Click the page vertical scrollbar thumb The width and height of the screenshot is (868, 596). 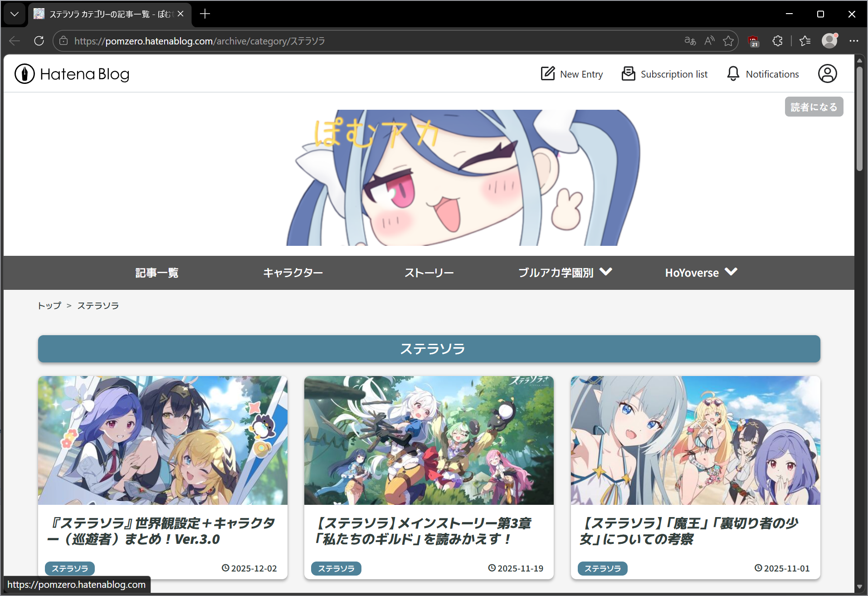pos(859,119)
